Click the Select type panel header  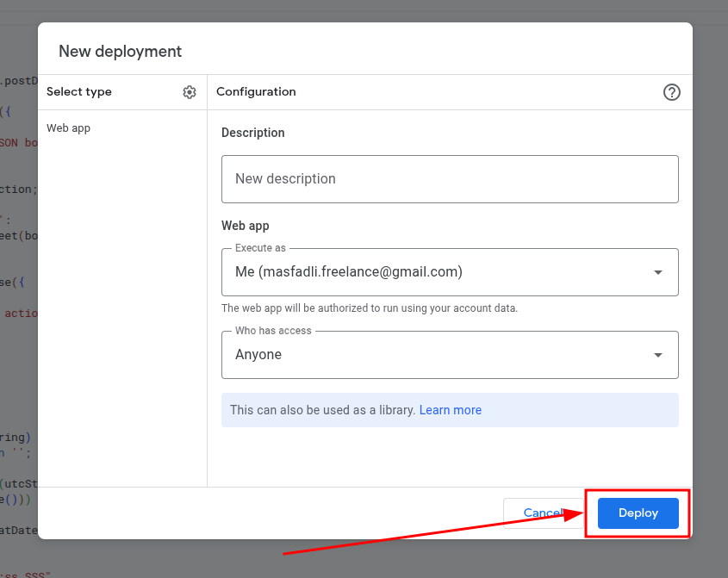tap(79, 92)
